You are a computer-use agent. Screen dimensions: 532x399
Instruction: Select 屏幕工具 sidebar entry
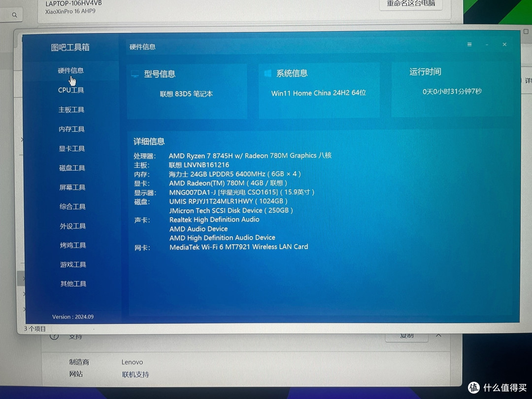coord(72,187)
